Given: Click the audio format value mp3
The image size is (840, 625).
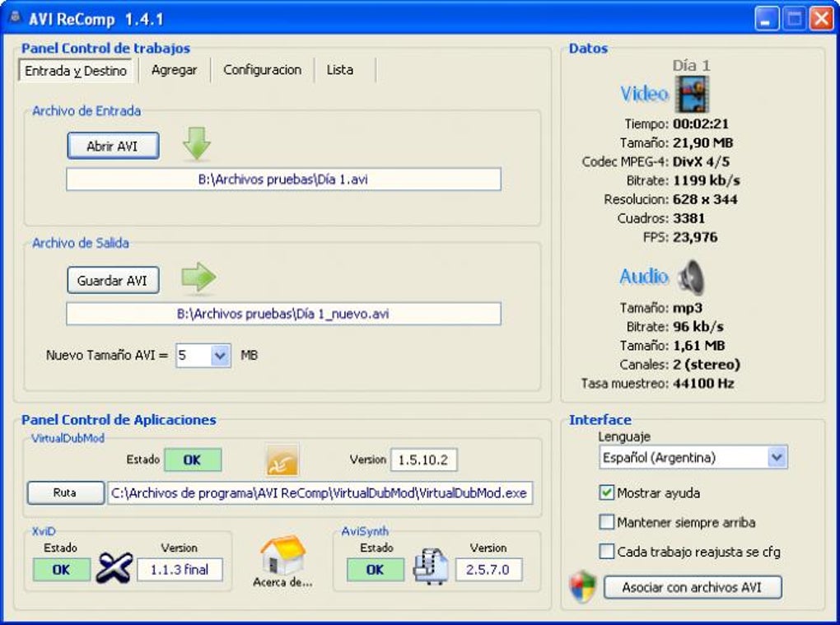Looking at the screenshot, I should pyautogui.click(x=688, y=308).
